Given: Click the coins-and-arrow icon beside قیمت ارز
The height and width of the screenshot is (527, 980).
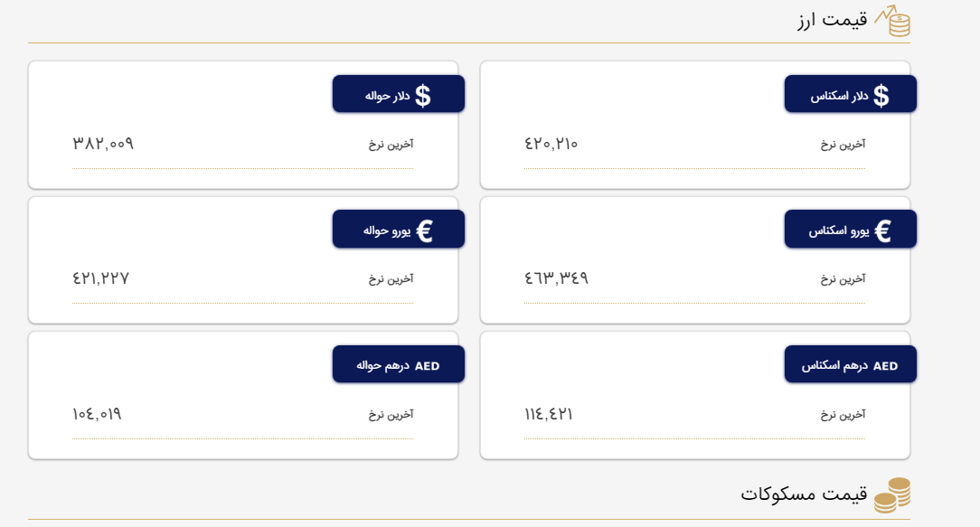Looking at the screenshot, I should (891, 20).
